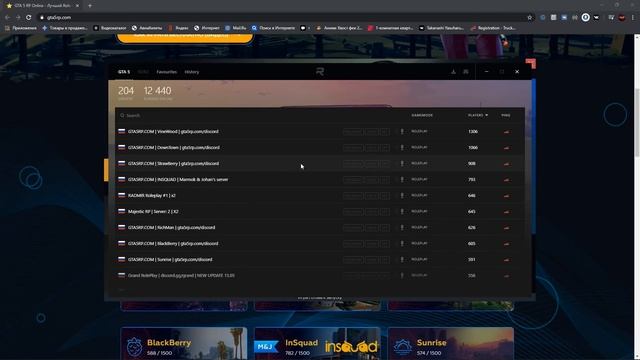Image resolution: width=640 pixels, height=360 pixels.
Task: Select the GTA5RP.COM Sunrise server row
Action: point(320,259)
